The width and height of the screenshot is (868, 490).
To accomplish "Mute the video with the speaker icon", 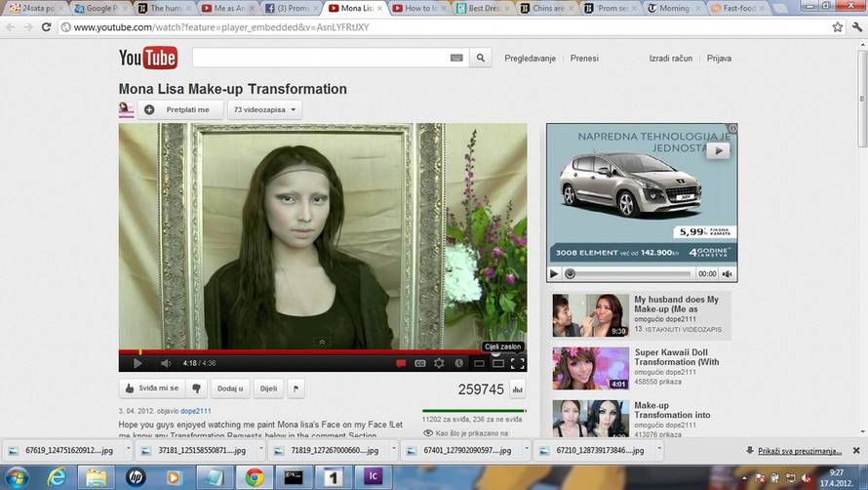I will pos(165,363).
